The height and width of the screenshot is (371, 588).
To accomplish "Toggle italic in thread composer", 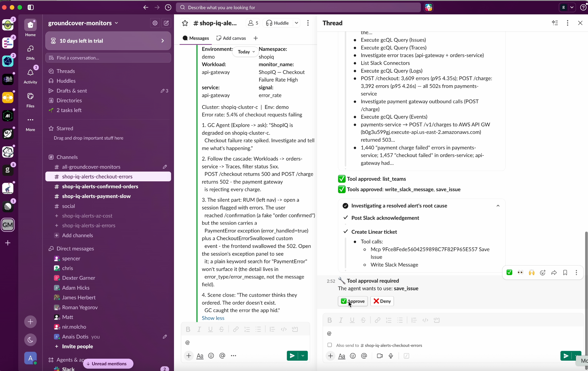I will [x=341, y=320].
